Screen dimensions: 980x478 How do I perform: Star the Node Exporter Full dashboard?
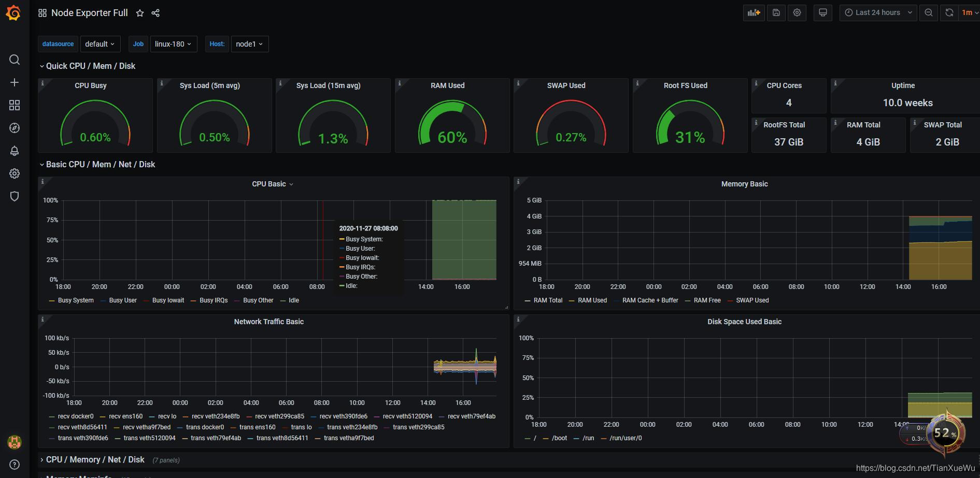point(140,13)
